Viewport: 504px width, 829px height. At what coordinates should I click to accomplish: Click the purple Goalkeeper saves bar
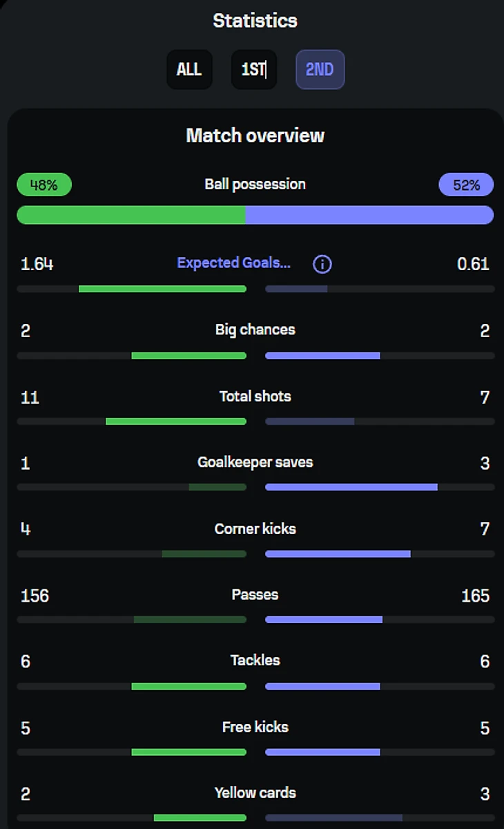coord(351,487)
